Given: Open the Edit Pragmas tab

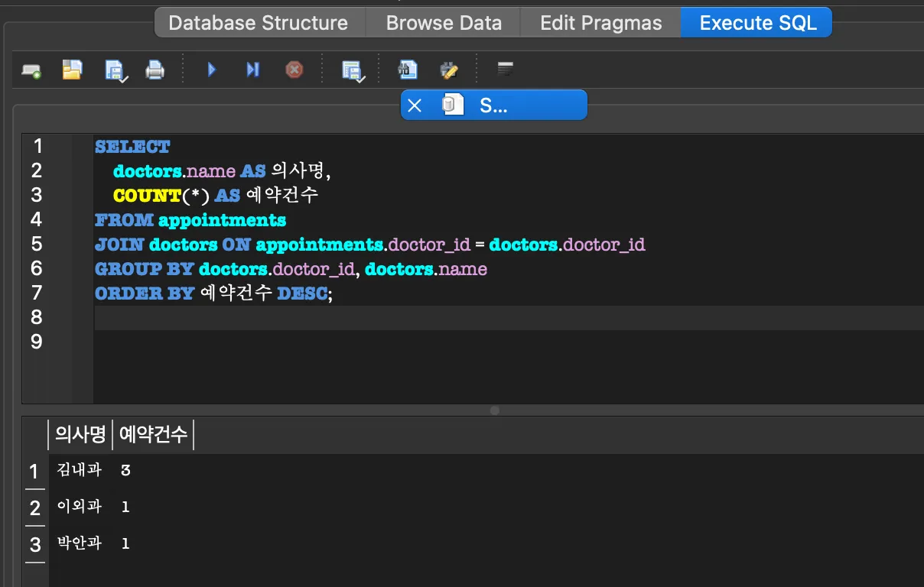Looking at the screenshot, I should pyautogui.click(x=600, y=23).
